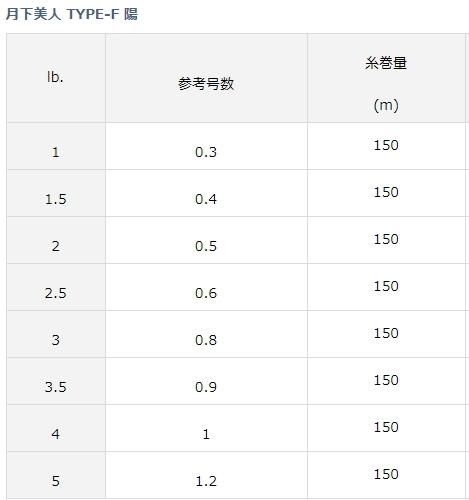This screenshot has width=469, height=500.
Task: Click the 月下美人 TYPE-F 陽 heading
Action: pyautogui.click(x=72, y=14)
